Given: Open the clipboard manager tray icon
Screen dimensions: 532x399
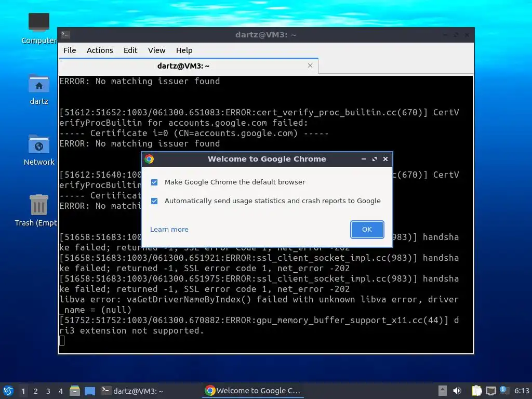Looking at the screenshot, I should (477, 391).
